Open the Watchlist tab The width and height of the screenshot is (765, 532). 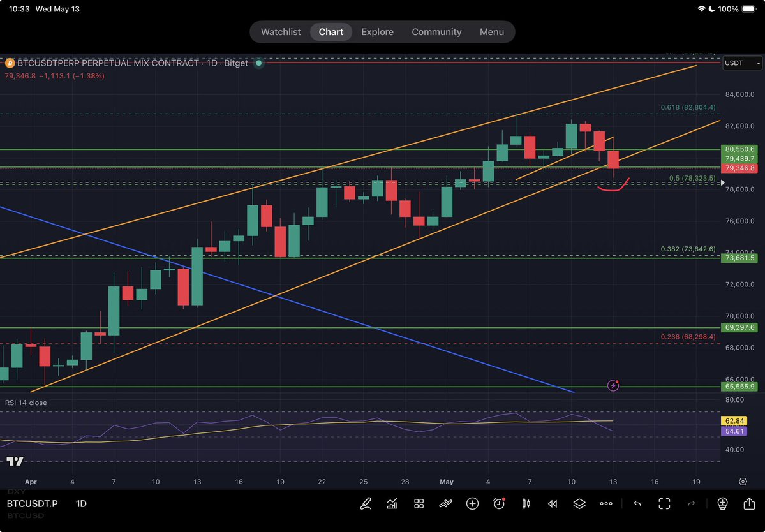point(281,32)
